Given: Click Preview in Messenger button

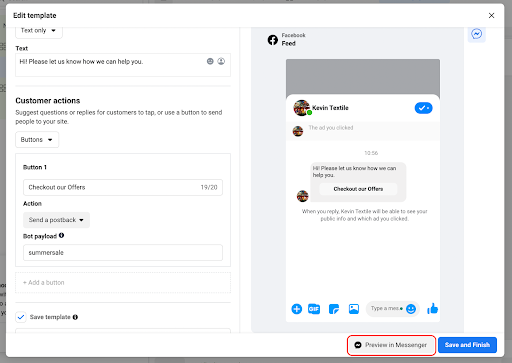Looking at the screenshot, I should tap(391, 345).
